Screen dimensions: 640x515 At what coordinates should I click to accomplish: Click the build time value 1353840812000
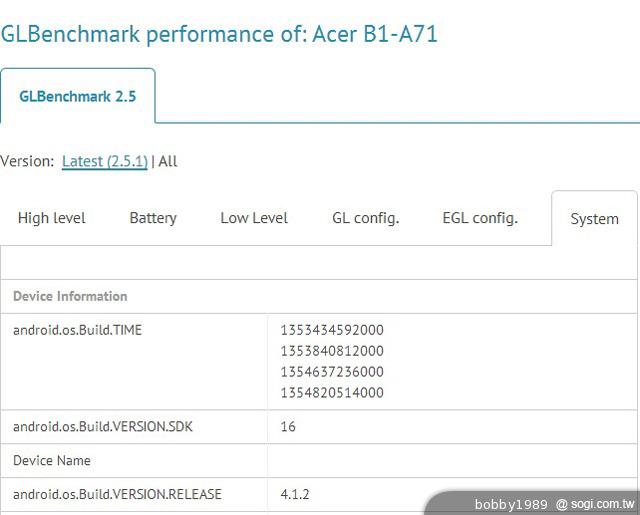pos(332,351)
